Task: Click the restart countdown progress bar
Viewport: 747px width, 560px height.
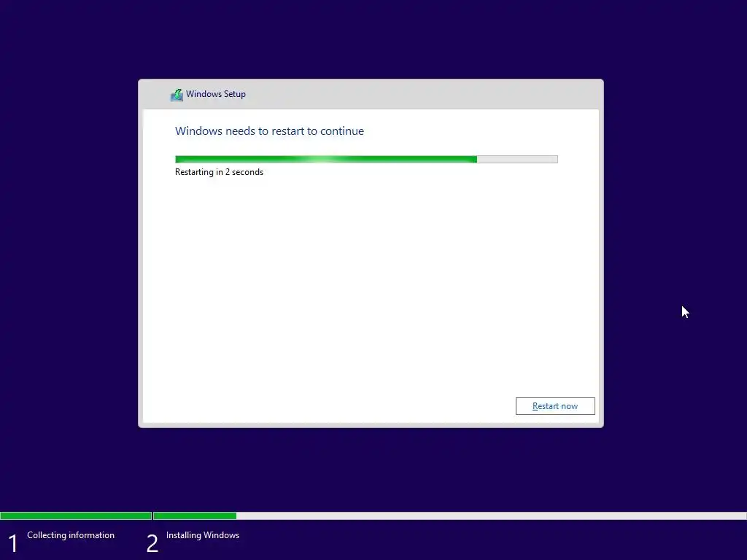Action: pyautogui.click(x=366, y=160)
